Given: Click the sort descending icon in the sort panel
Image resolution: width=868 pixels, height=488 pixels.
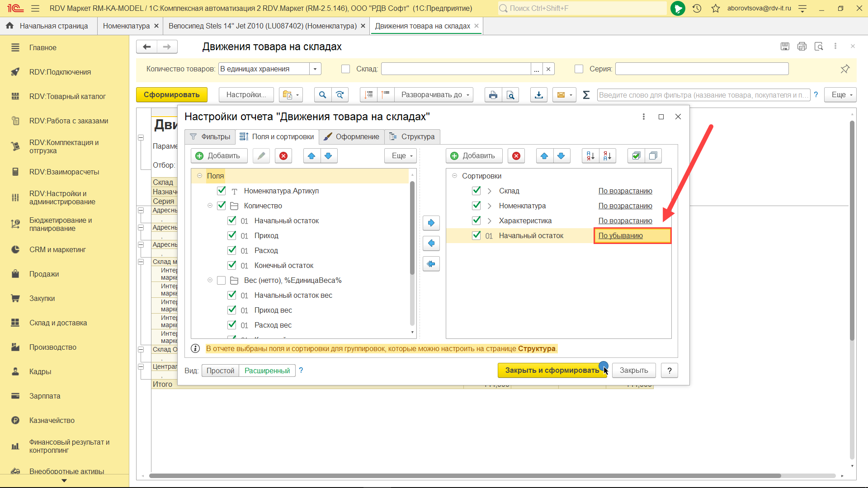Looking at the screenshot, I should pyautogui.click(x=608, y=156).
